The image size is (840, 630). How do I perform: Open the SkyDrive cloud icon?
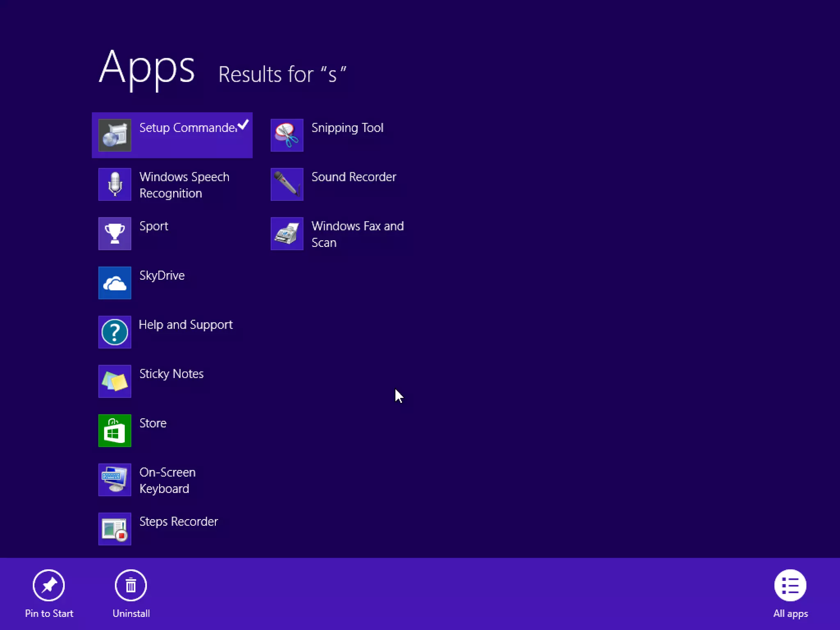(115, 283)
